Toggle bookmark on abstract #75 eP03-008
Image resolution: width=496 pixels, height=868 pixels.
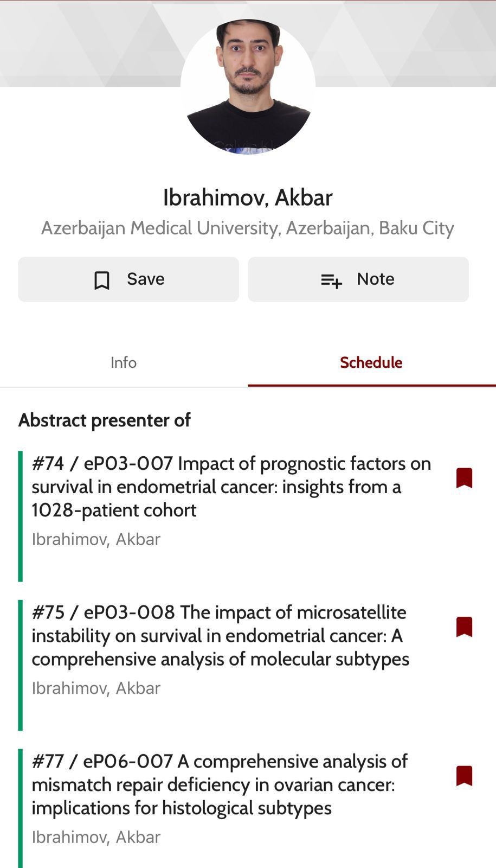click(x=464, y=627)
